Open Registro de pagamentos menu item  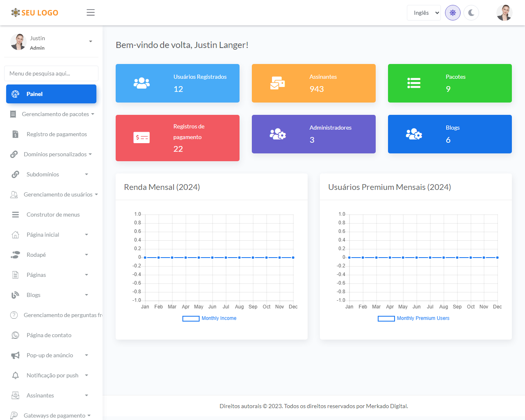pos(57,134)
